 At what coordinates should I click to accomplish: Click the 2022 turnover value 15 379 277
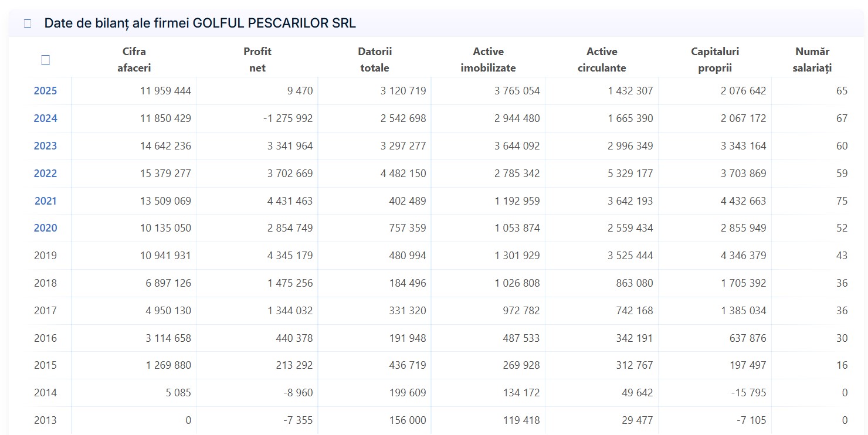165,174
